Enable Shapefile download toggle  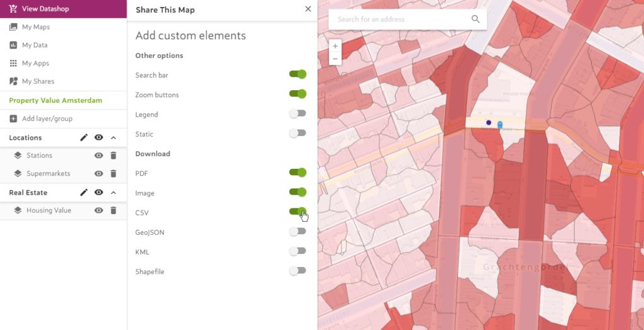pyautogui.click(x=297, y=270)
